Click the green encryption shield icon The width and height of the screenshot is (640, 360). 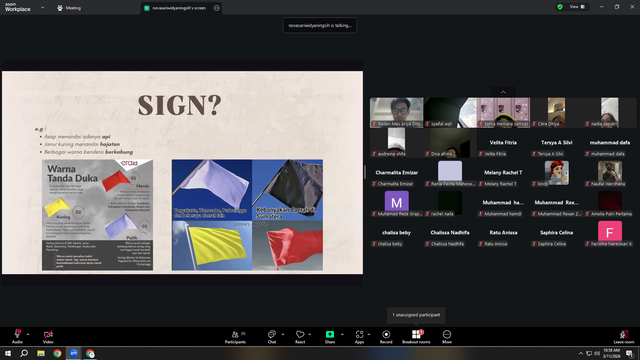(x=560, y=7)
